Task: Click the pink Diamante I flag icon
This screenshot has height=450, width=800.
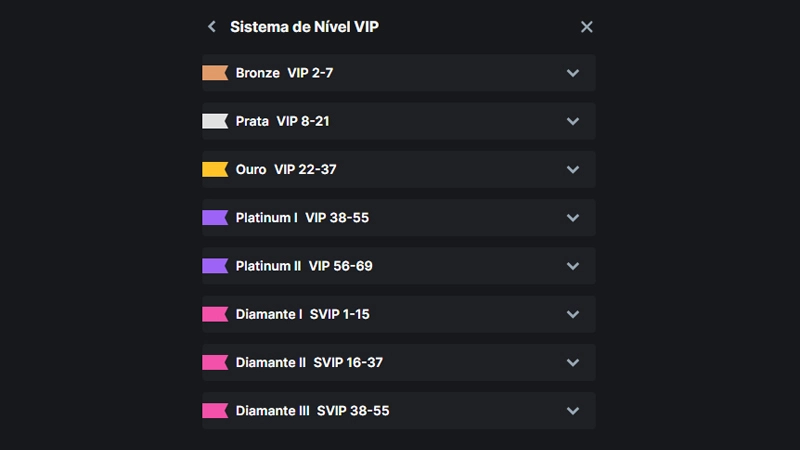Action: pyautogui.click(x=215, y=314)
